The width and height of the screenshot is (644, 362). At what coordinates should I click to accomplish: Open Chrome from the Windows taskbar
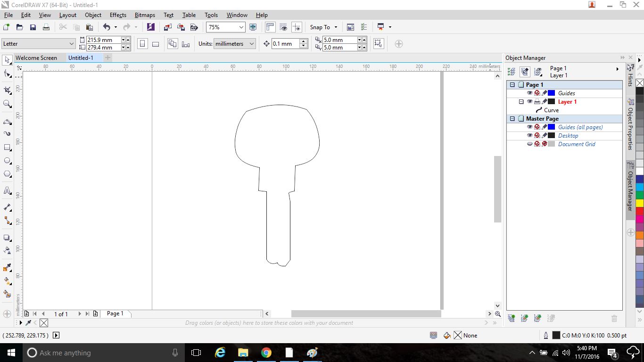tap(266, 353)
